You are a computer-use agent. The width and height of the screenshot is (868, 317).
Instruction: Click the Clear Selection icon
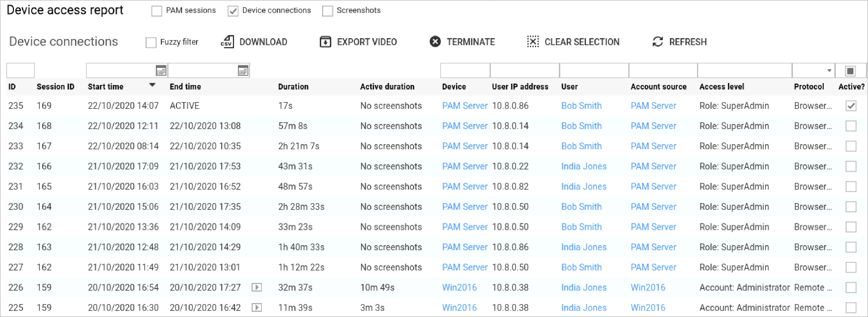(x=533, y=42)
